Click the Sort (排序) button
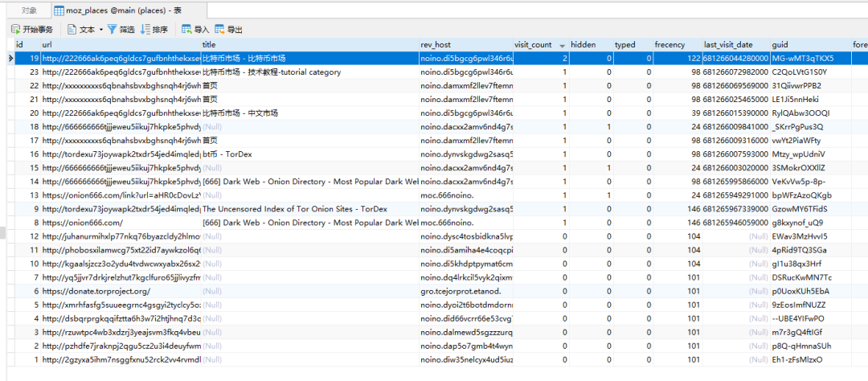The image size is (868, 381). point(154,30)
